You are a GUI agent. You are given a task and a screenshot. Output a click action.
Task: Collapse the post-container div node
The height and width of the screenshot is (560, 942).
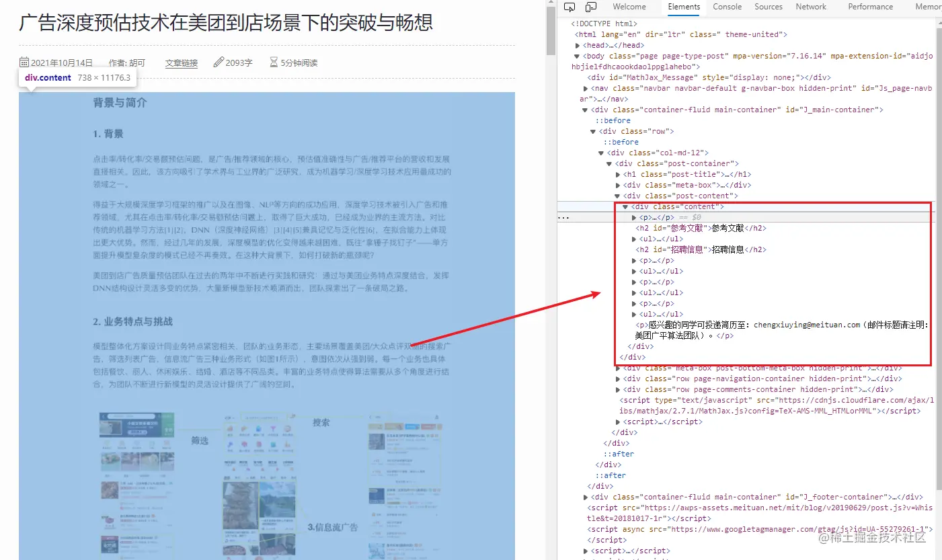click(609, 163)
